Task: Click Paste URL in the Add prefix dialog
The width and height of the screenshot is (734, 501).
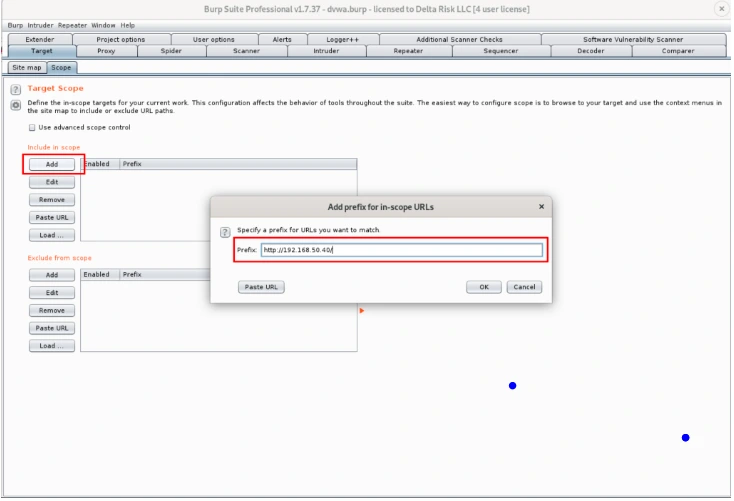Action: (x=261, y=287)
